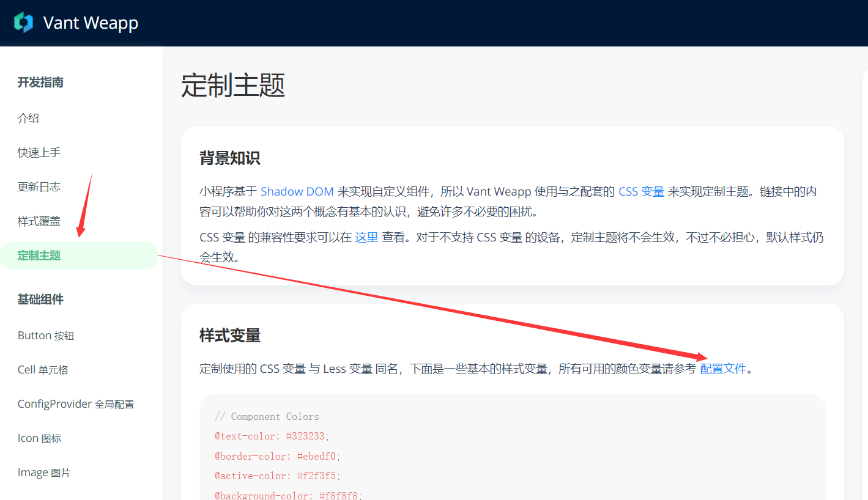Open ConfigProvider 全局配置 documentation
The width and height of the screenshot is (868, 500).
coord(75,403)
